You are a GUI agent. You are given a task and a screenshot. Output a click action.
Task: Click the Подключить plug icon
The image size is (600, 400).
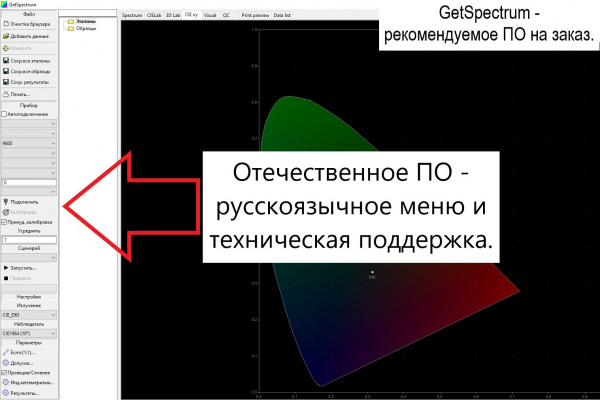click(x=6, y=202)
